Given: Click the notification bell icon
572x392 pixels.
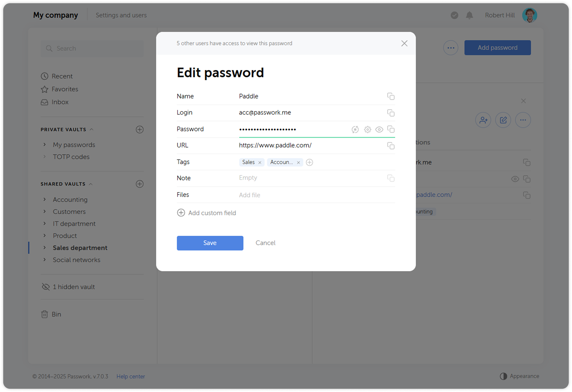Looking at the screenshot, I should point(469,15).
